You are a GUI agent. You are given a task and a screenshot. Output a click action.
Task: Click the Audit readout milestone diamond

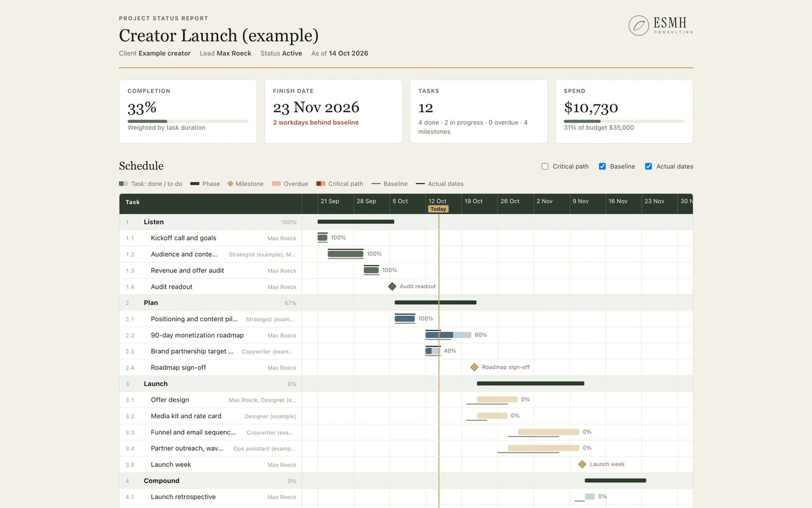tap(392, 286)
